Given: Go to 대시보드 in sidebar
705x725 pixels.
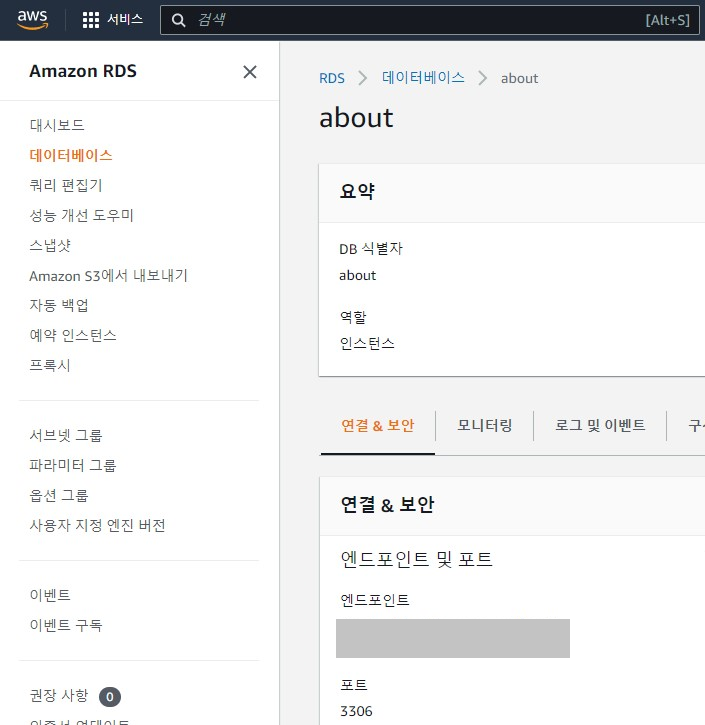Looking at the screenshot, I should pyautogui.click(x=57, y=125).
